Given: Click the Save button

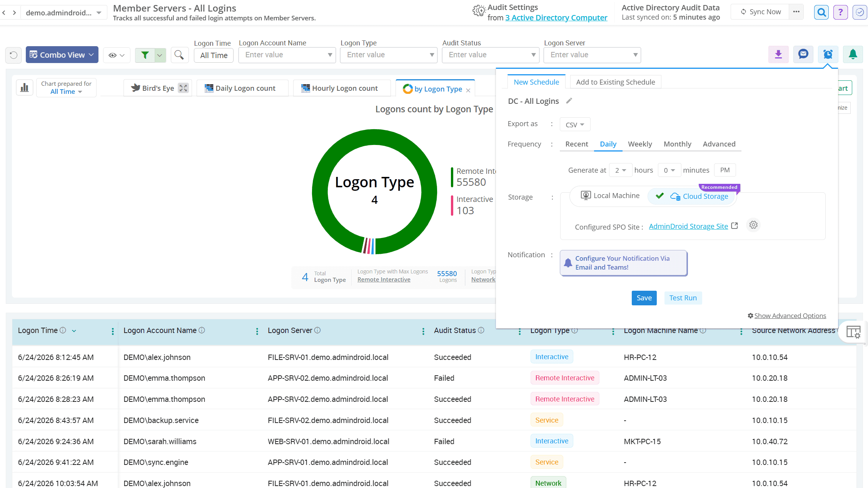Looking at the screenshot, I should 644,298.
